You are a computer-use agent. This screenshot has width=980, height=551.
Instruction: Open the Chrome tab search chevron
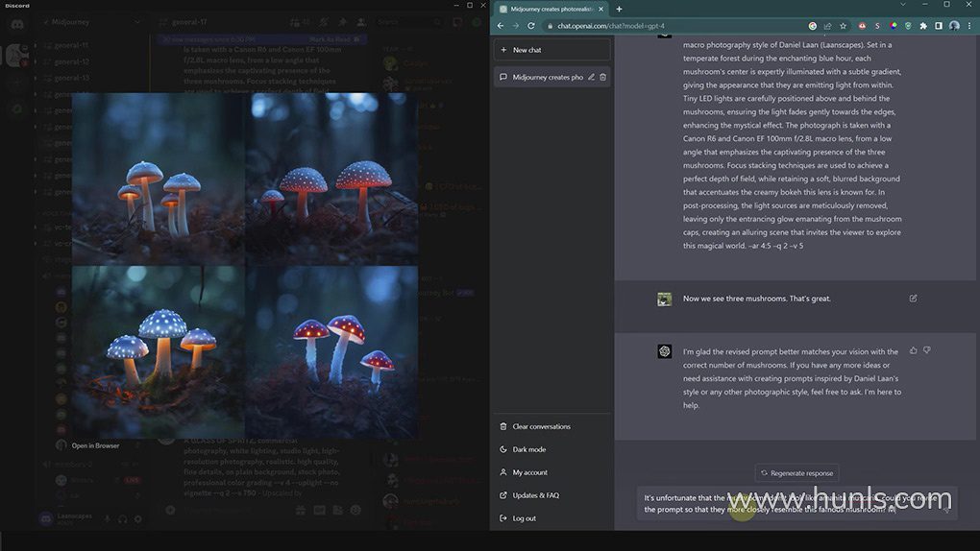coord(902,5)
